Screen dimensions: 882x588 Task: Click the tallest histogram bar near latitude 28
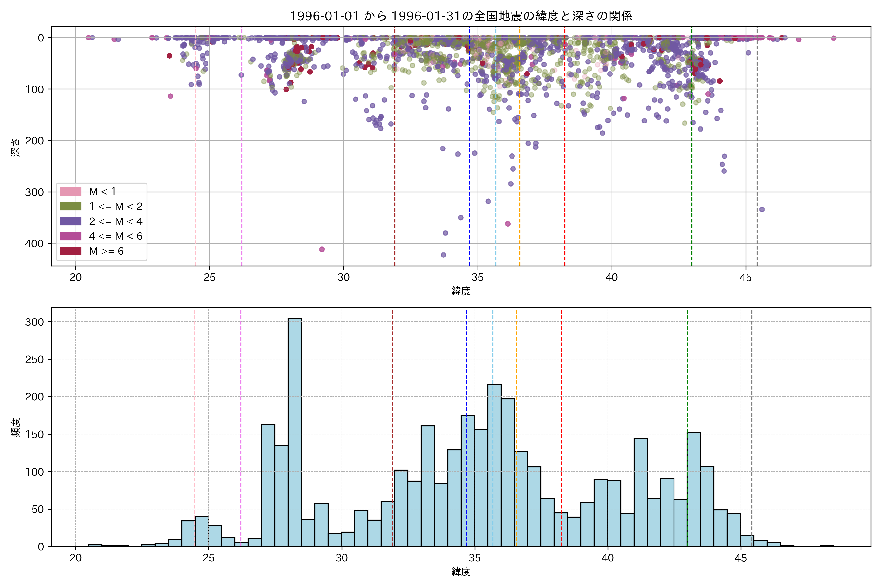coord(294,431)
